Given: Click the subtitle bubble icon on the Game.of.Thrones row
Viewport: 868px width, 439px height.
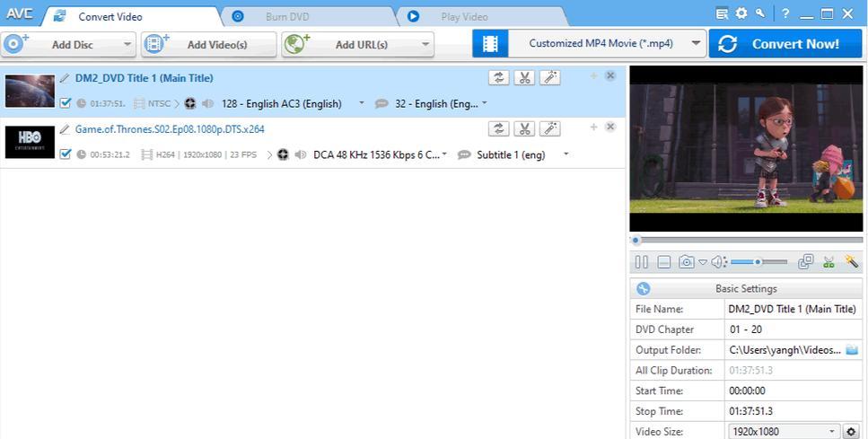Looking at the screenshot, I should (x=464, y=155).
